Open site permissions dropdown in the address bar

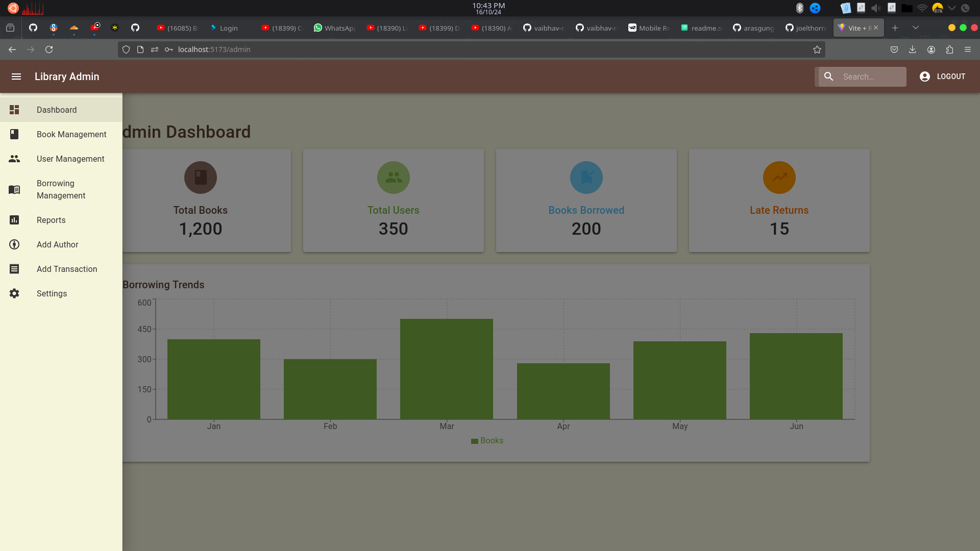click(154, 49)
